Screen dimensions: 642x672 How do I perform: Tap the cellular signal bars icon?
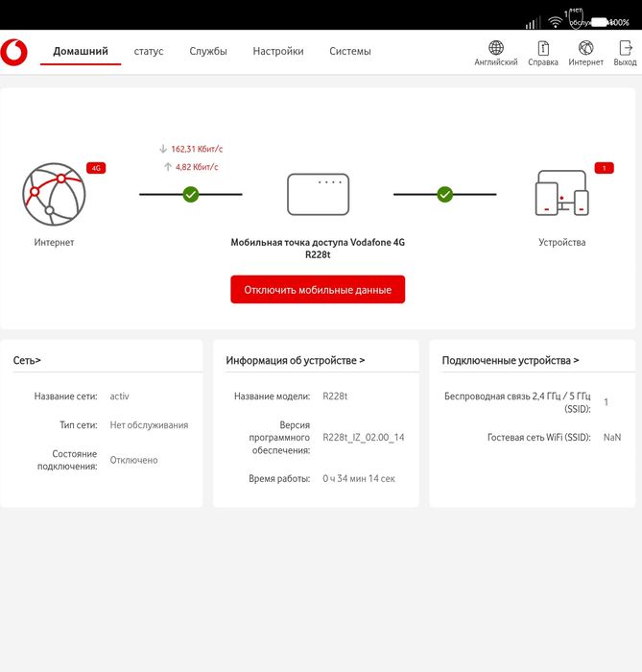533,23
